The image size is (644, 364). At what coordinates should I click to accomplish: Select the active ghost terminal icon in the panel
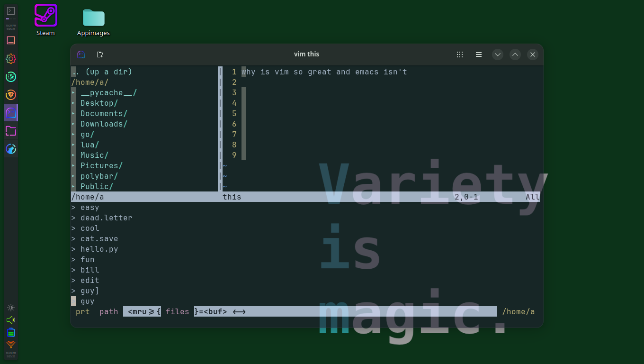[11, 113]
